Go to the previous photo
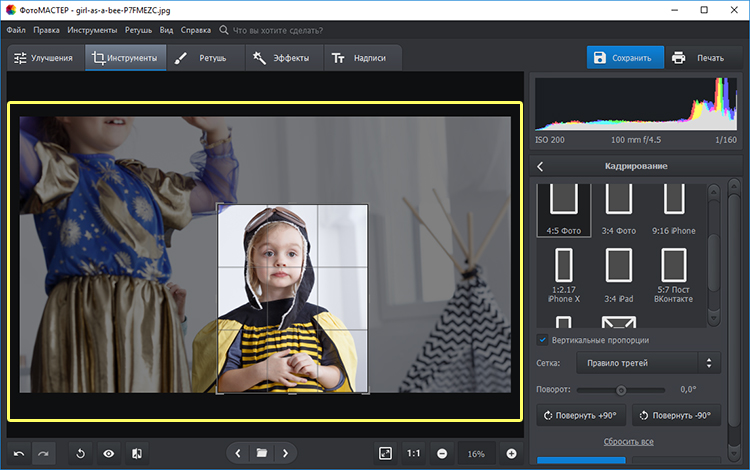Screen dimensions: 750x470 pos(238,454)
